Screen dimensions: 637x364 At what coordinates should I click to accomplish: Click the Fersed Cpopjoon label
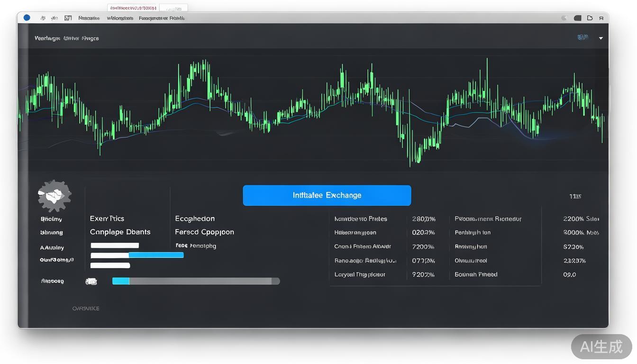[x=204, y=232]
